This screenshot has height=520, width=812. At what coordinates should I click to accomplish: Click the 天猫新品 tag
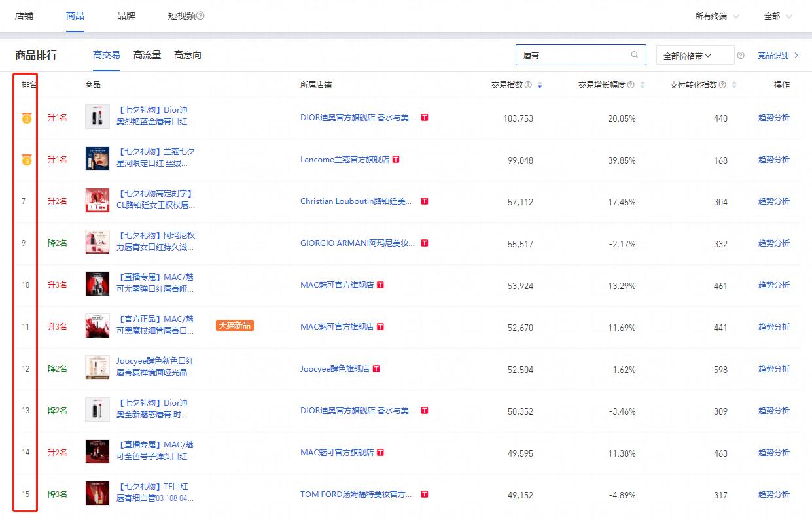coord(235,325)
